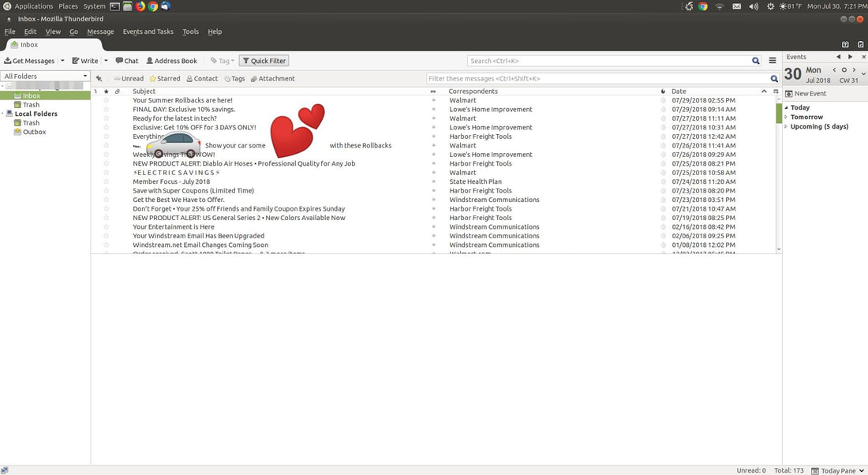The width and height of the screenshot is (868, 475).
Task: Open the tasks tab icon
Action: click(859, 45)
